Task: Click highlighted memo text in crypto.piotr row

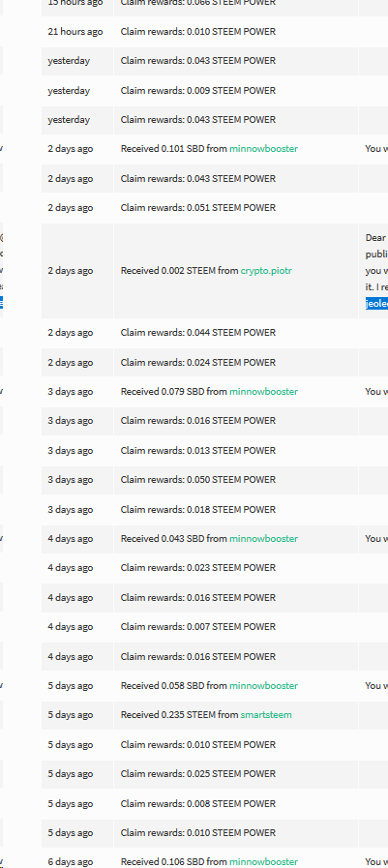Action: (x=376, y=303)
